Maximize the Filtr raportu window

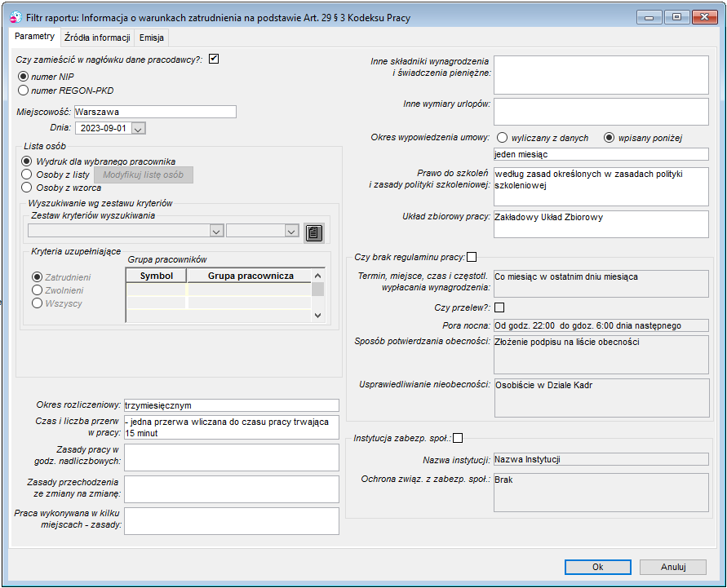coord(676,17)
